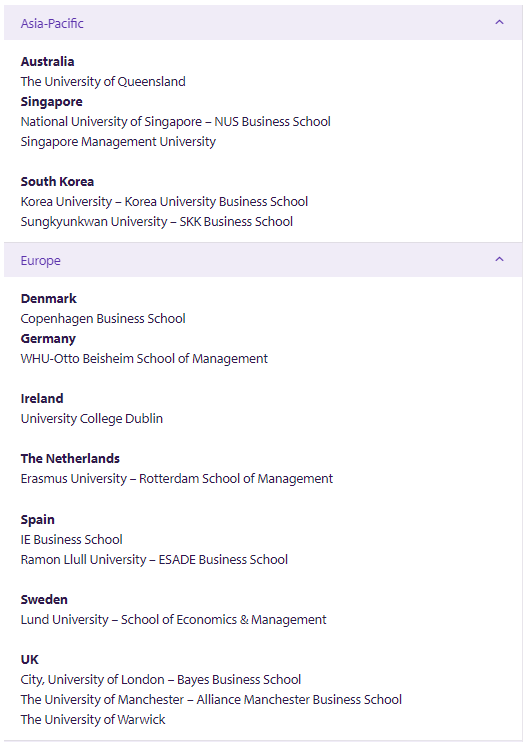Image resolution: width=527 pixels, height=742 pixels.
Task: Click City, University of London – Bayes Business School
Action: tap(161, 680)
